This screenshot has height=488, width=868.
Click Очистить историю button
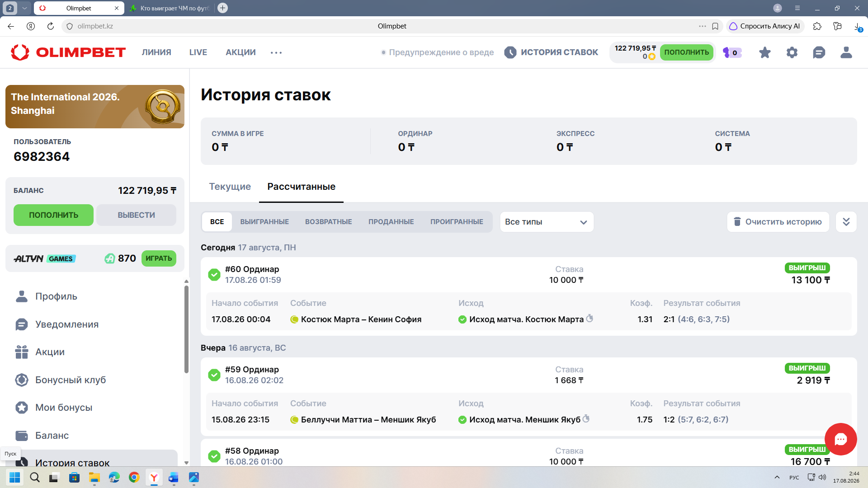point(778,222)
